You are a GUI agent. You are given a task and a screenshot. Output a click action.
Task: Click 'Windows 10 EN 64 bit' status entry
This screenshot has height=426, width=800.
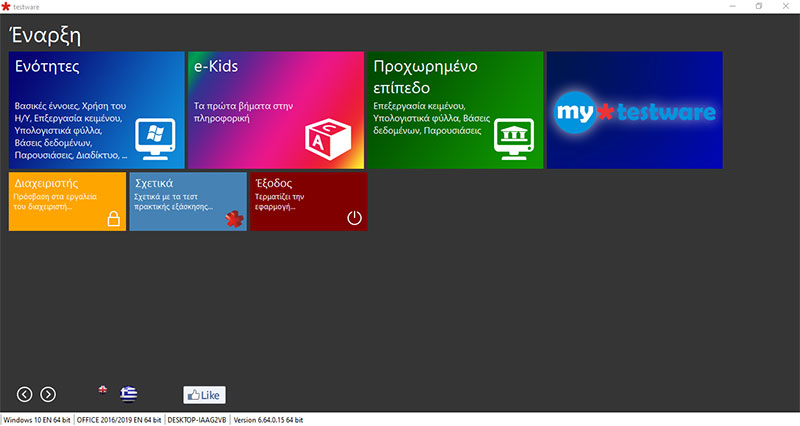pos(37,420)
